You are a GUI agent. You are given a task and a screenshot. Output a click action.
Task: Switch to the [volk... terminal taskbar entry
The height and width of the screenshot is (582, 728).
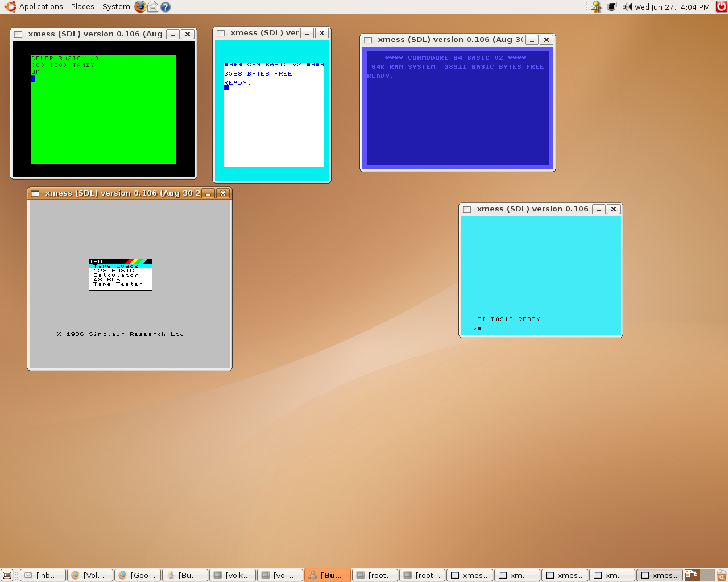click(233, 575)
